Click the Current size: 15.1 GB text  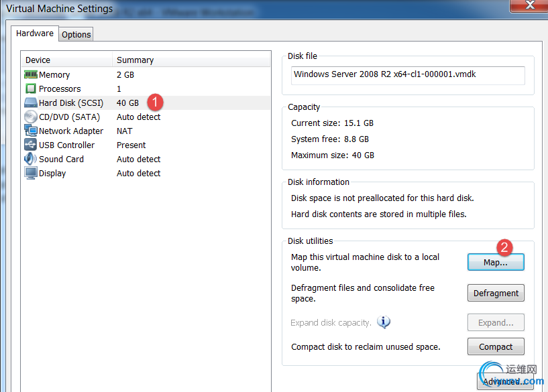coord(333,123)
